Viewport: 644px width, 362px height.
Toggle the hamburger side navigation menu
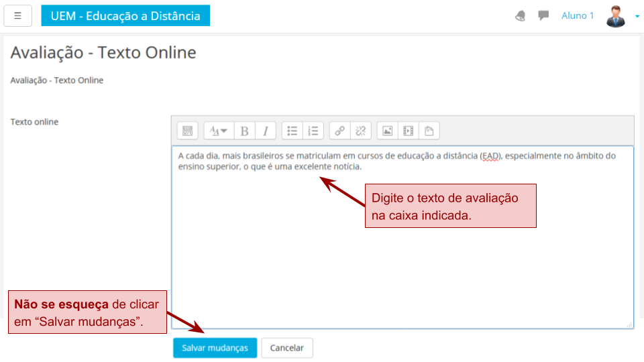18,15
